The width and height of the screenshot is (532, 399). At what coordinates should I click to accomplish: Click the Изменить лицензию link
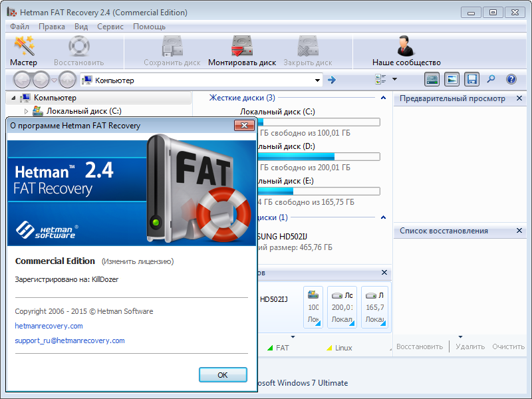[138, 261]
